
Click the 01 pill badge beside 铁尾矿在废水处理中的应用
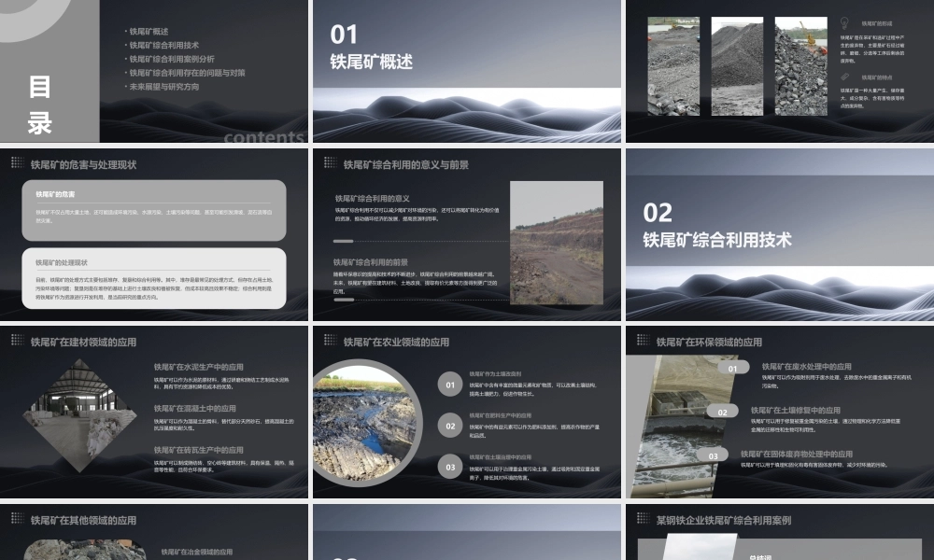tap(732, 369)
